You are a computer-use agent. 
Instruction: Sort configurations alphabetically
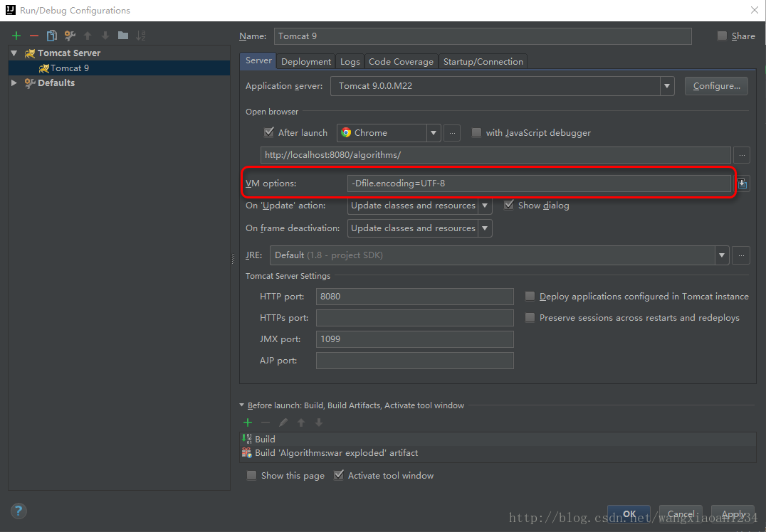point(141,36)
